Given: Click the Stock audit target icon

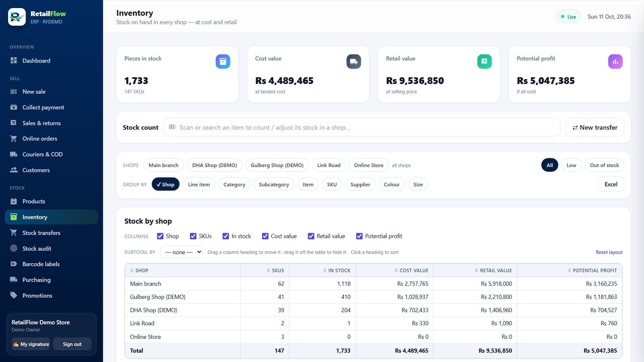Looking at the screenshot, I should (x=13, y=248).
